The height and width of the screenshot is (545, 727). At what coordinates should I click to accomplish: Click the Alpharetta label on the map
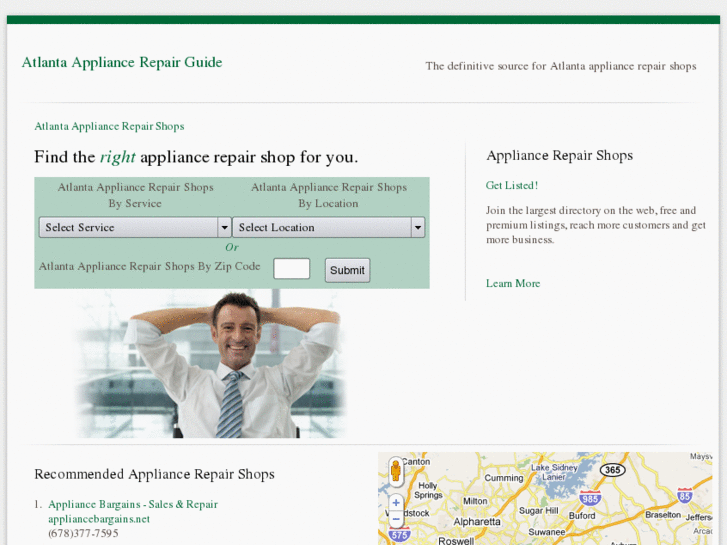[x=477, y=521]
